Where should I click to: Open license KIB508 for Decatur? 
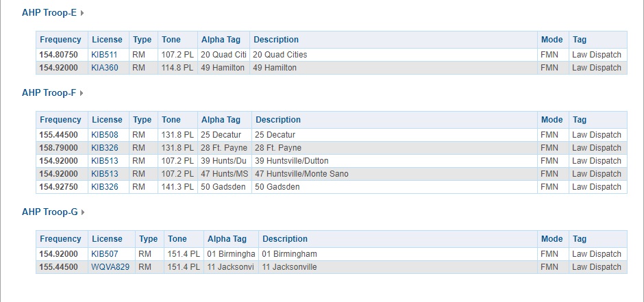(x=105, y=135)
